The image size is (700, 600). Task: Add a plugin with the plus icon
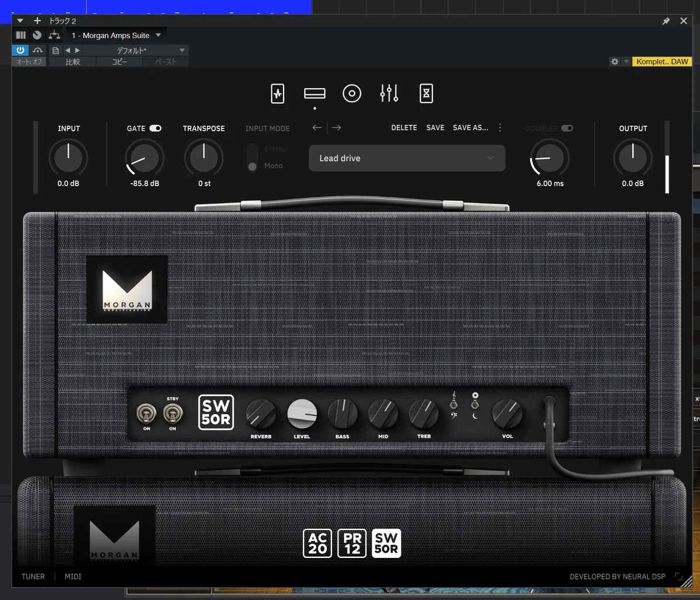37,20
